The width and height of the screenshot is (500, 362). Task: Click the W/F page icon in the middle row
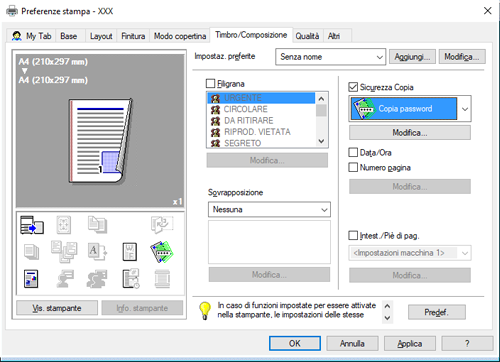[x=130, y=252]
